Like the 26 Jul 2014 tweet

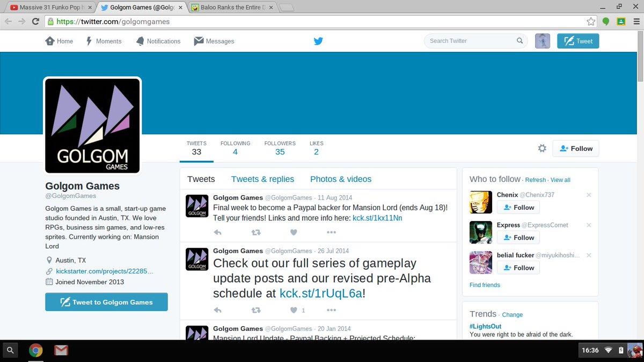[294, 310]
